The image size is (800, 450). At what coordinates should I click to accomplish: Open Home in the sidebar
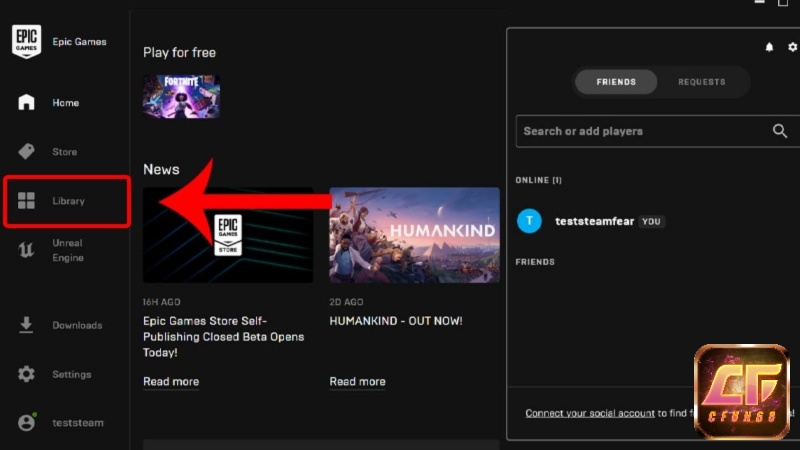pos(65,102)
